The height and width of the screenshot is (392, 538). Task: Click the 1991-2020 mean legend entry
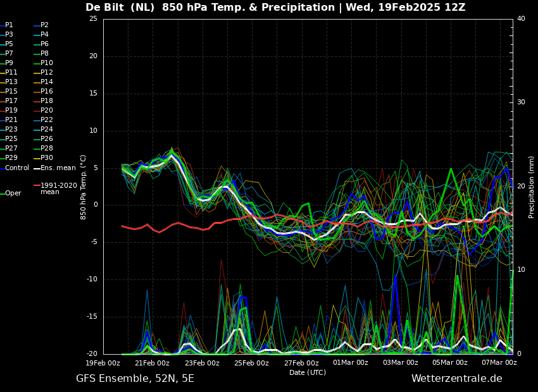56,188
